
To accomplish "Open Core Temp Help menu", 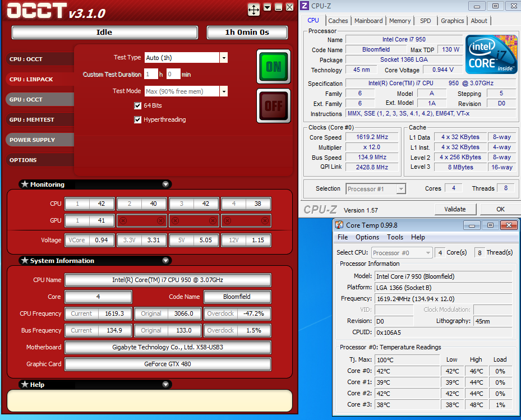I will 418,237.
